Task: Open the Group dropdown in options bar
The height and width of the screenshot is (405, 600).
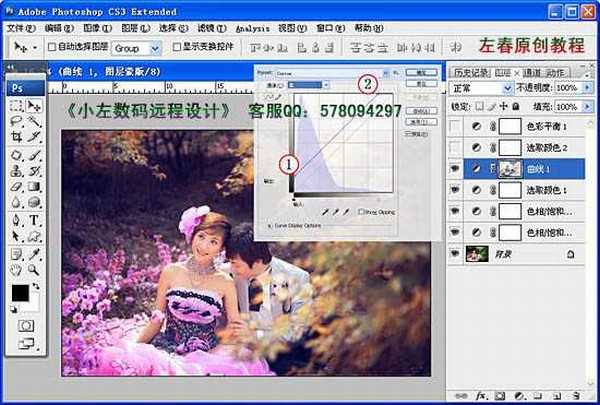Action: point(137,47)
